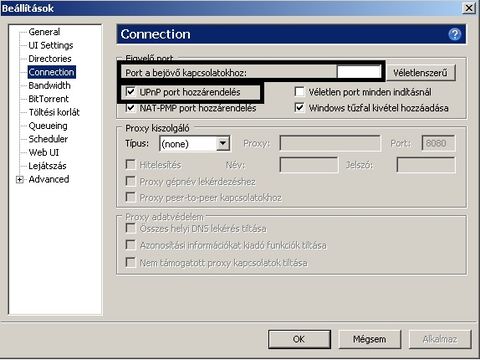Select Töltési korlát item
This screenshot has width=480, height=360.
[x=54, y=112]
